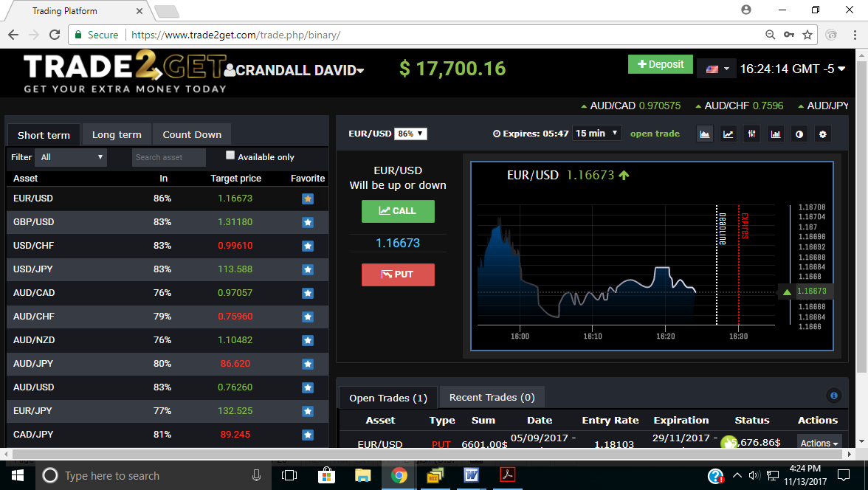The width and height of the screenshot is (868, 490).
Task: Toggle favorite star for AUD/CAD
Action: (308, 294)
